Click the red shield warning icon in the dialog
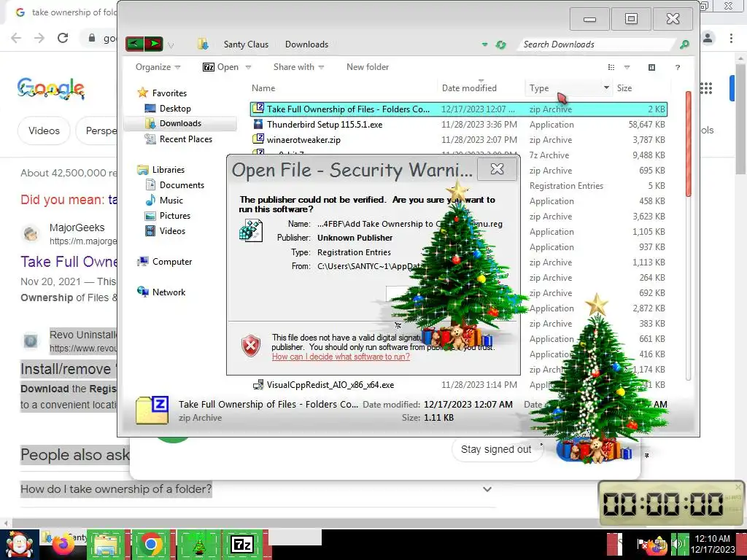 point(251,346)
